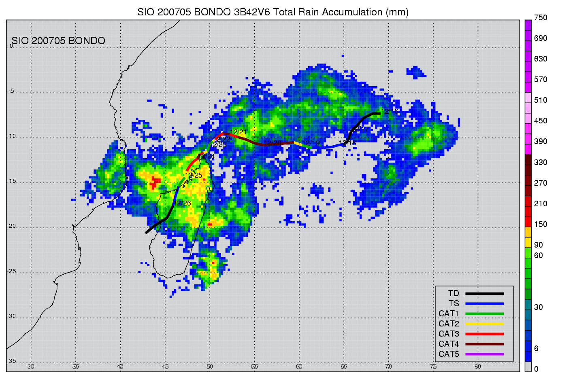Click the SIO 200705 BONDO map label
The image size is (577, 392).
(x=58, y=41)
